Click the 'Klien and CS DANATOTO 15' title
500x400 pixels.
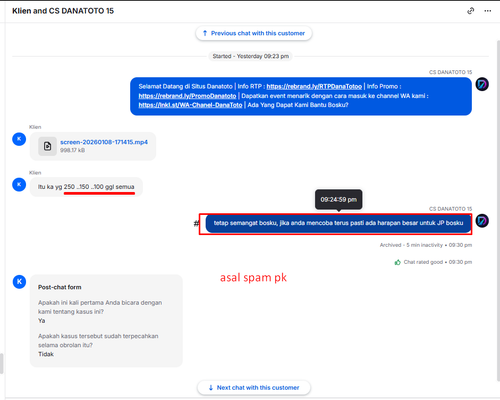click(63, 11)
